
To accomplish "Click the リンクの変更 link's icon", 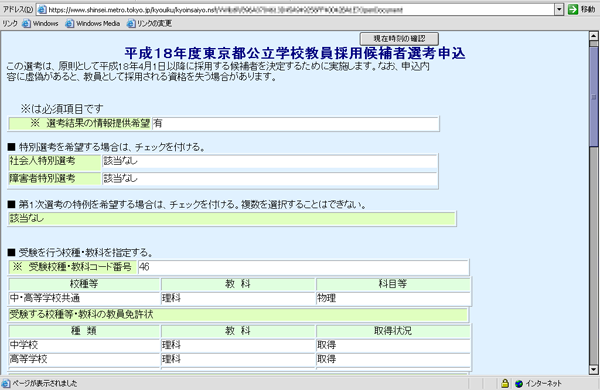I will (131, 24).
